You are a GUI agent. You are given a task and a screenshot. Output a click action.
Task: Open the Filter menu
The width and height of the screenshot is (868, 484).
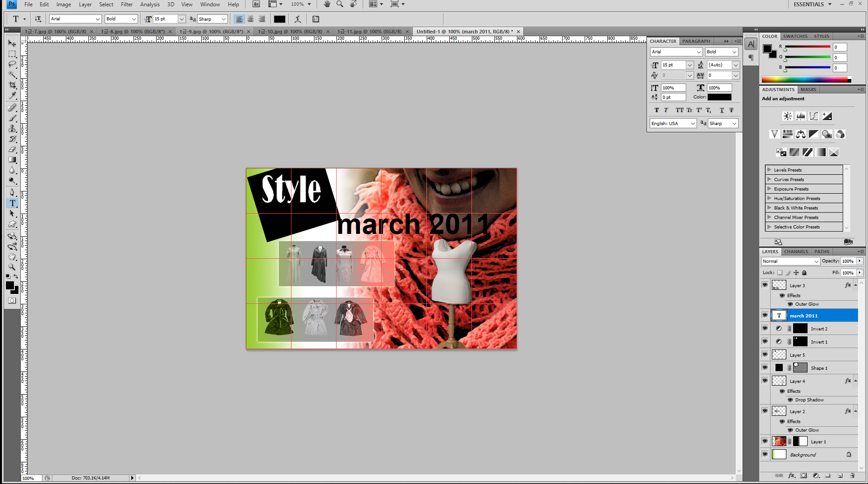click(126, 5)
